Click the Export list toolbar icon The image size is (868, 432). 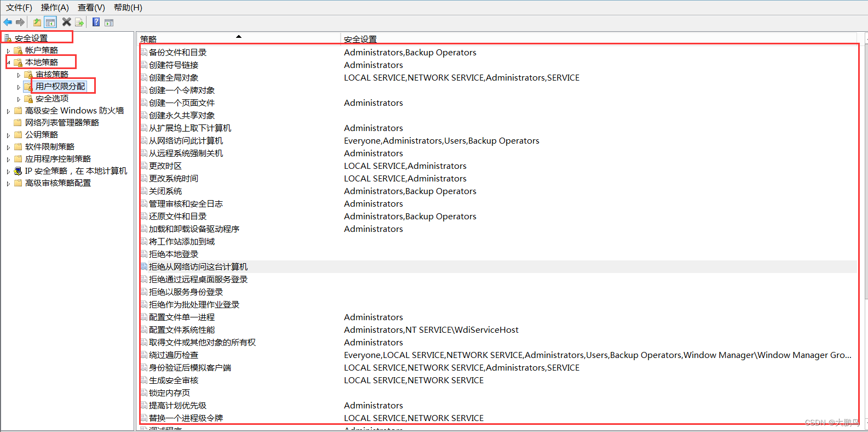[x=79, y=22]
